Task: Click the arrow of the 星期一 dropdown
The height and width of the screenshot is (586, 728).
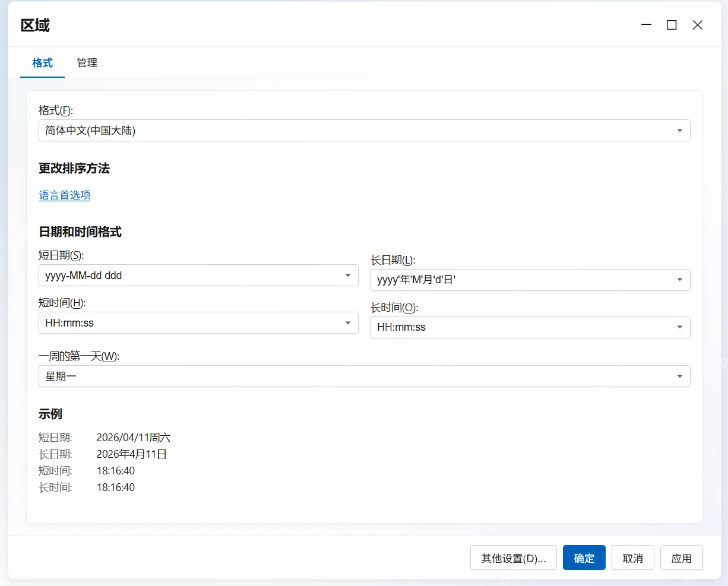Action: point(680,376)
